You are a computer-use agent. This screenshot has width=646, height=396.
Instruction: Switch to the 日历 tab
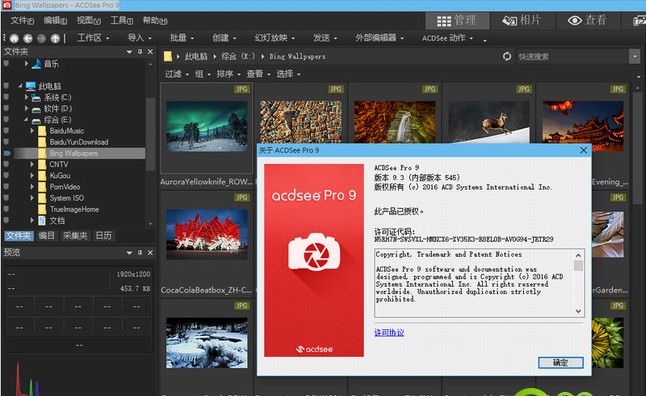(x=103, y=236)
